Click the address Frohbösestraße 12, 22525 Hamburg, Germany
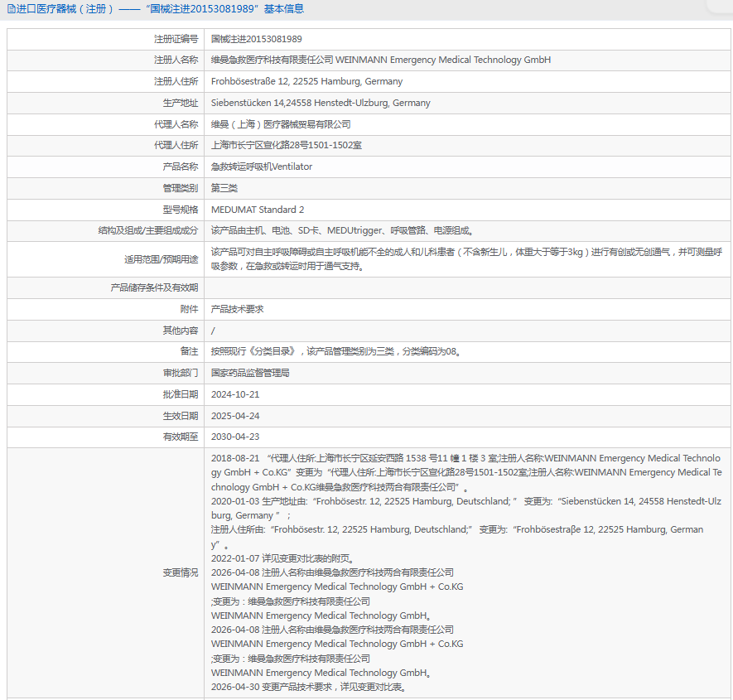The height and width of the screenshot is (700, 733). point(306,81)
